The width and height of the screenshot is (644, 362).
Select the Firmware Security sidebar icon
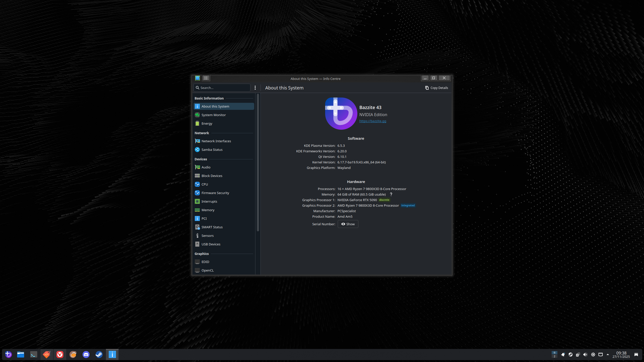[x=197, y=193]
